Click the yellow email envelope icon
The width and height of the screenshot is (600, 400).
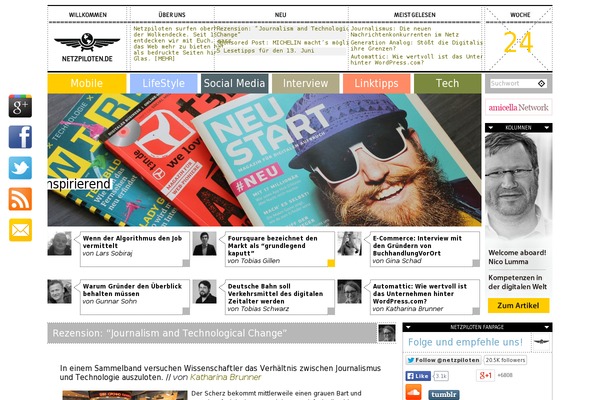coord(20,230)
